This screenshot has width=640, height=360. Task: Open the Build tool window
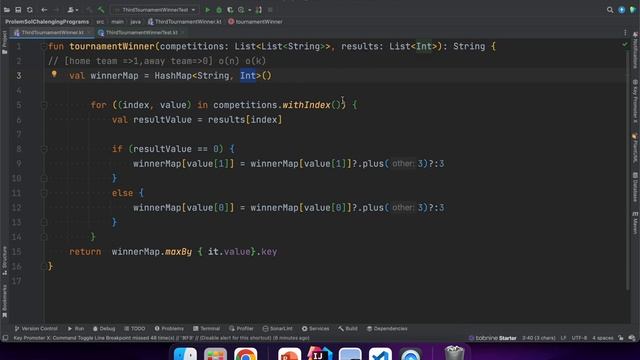[348, 329]
